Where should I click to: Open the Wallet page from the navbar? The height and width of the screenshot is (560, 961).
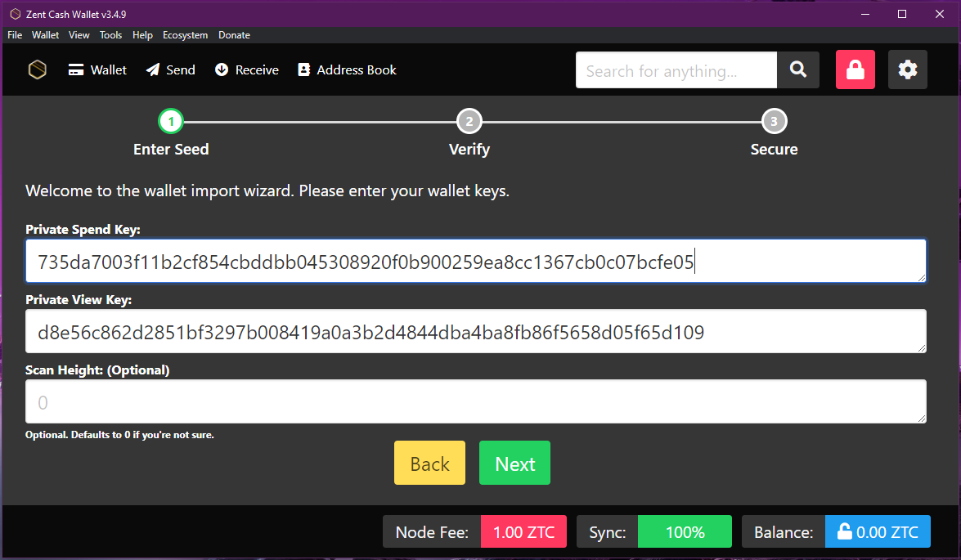[x=97, y=69]
